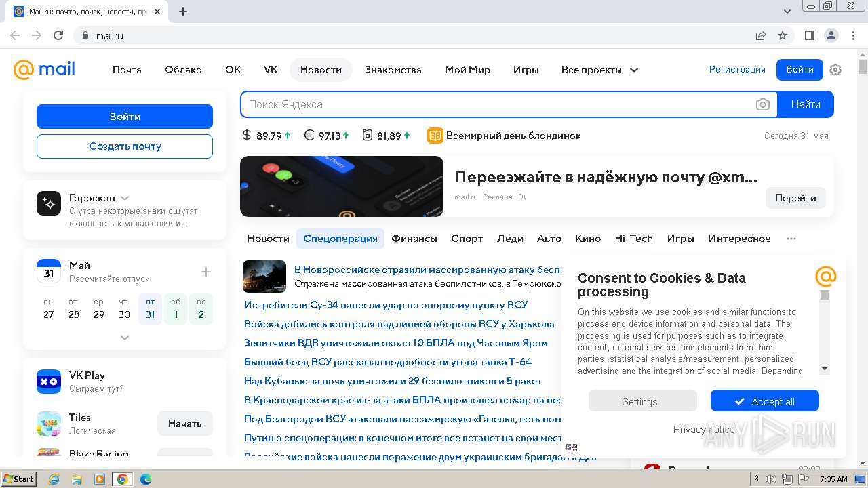Click the Регистрация link

737,70
